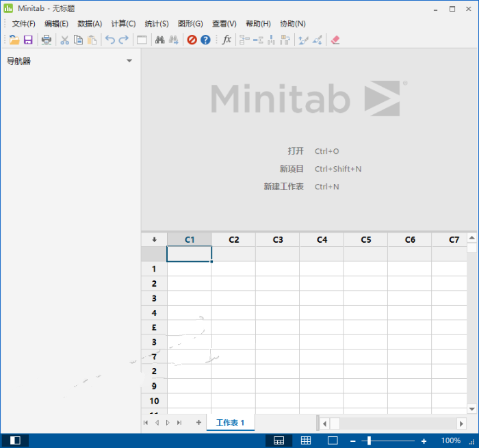Viewport: 479px width, 448px height.
Task: Click the C1 column name cell
Action: [x=189, y=254]
